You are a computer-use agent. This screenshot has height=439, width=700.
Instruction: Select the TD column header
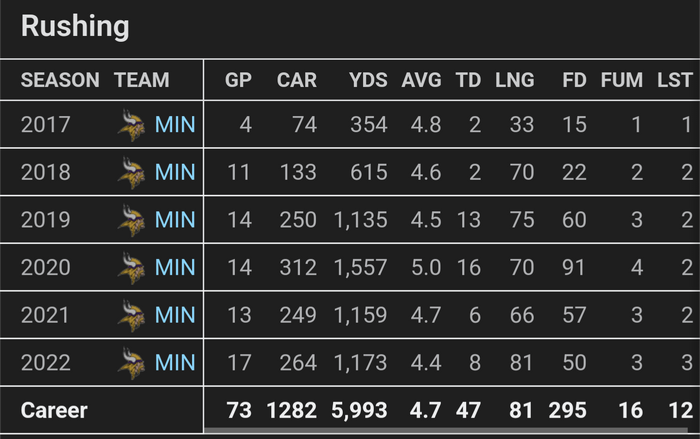point(468,80)
